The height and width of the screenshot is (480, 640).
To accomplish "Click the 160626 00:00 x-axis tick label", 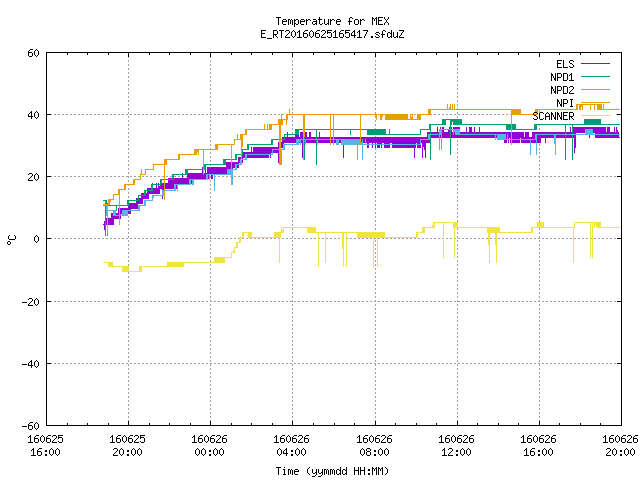I will tap(209, 446).
